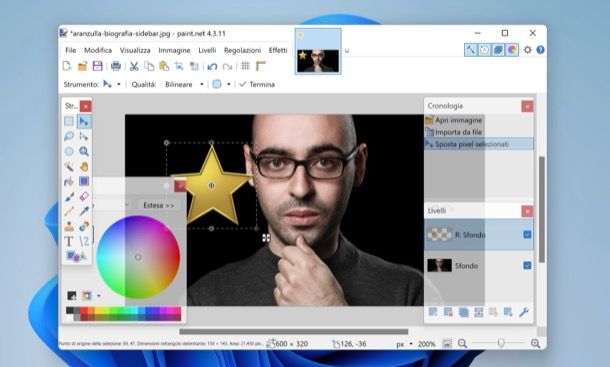The width and height of the screenshot is (610, 367).
Task: Select the Ellipse Select tool
Action: click(69, 151)
